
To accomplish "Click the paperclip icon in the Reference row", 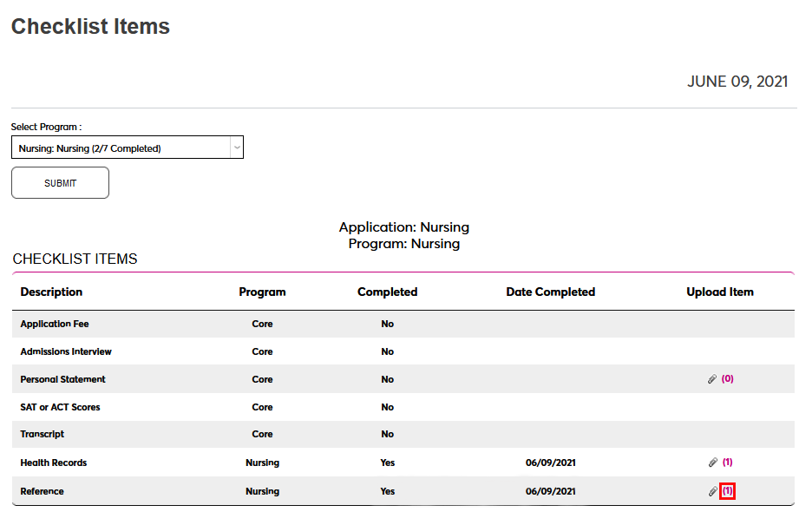I will click(713, 491).
